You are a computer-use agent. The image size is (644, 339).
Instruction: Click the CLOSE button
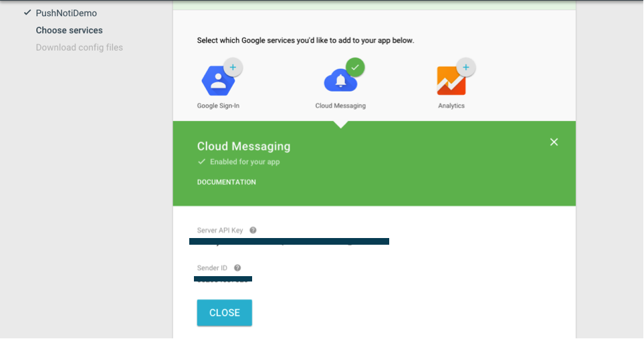(x=224, y=313)
